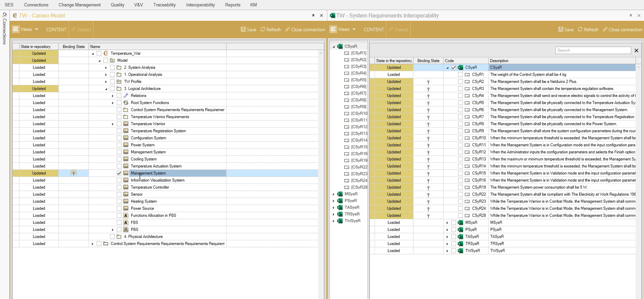
Task: Open the Connections side panel icon
Action: pyautogui.click(x=5, y=15)
